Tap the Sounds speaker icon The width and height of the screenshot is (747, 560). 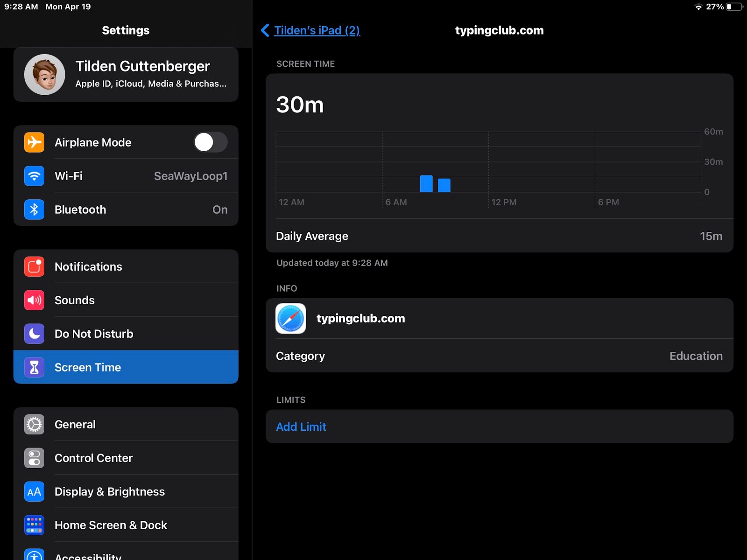34,300
